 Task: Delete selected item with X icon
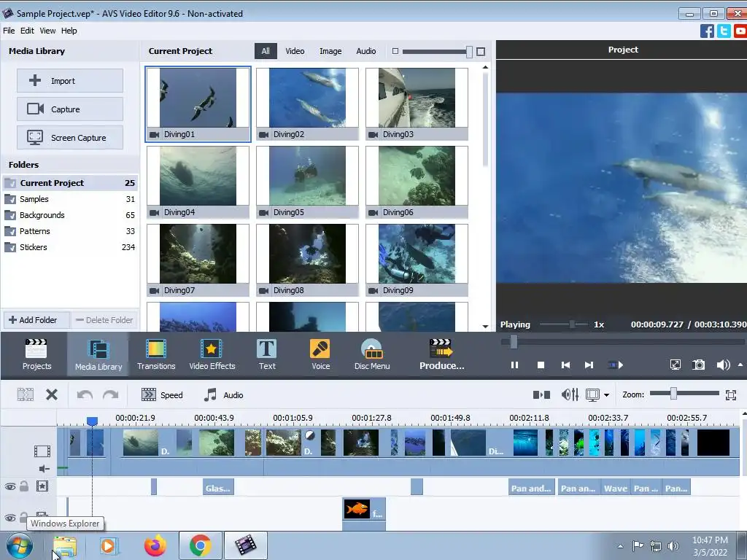(x=52, y=394)
